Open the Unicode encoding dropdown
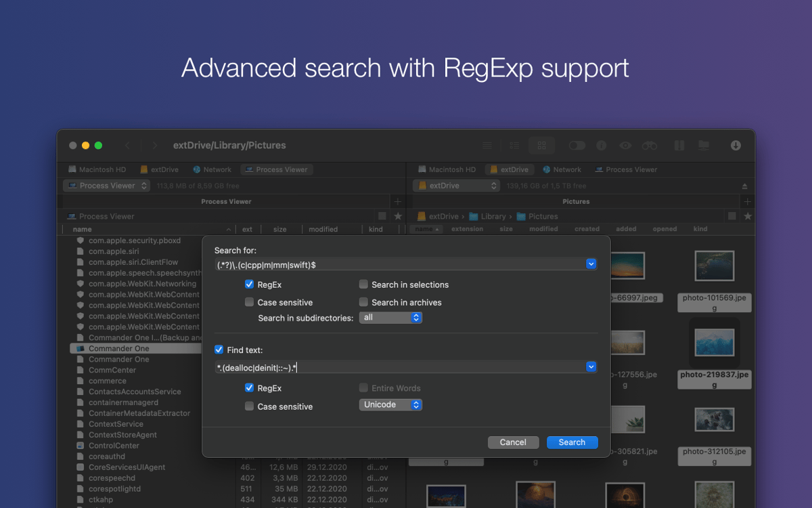Screen dimensions: 812x508 pos(390,404)
